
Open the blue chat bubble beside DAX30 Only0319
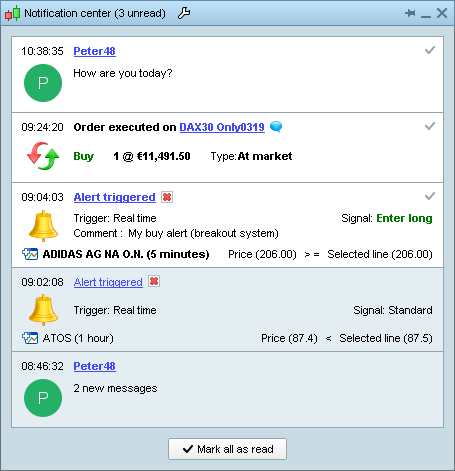coord(276,127)
